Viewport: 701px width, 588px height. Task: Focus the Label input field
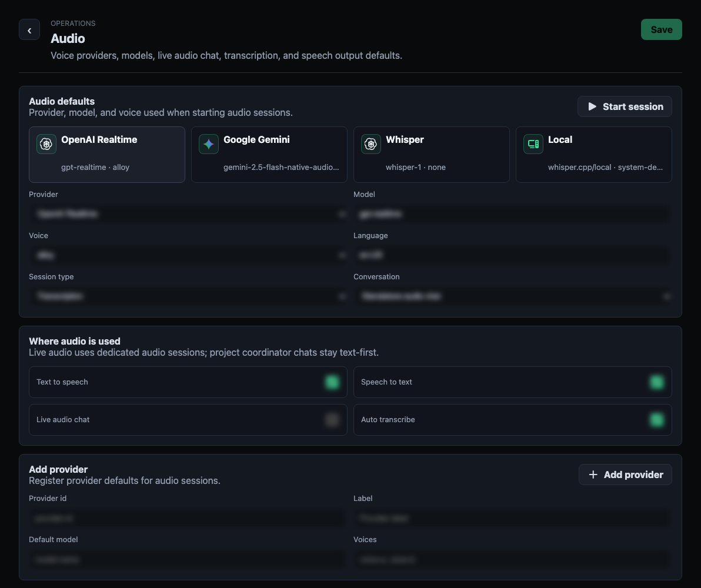pos(513,518)
